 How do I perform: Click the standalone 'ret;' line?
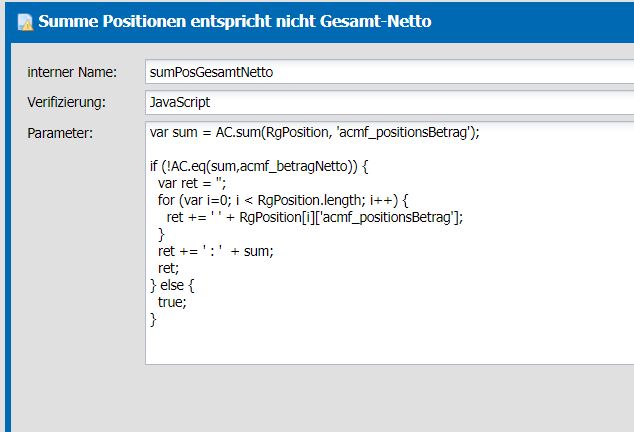click(x=168, y=268)
